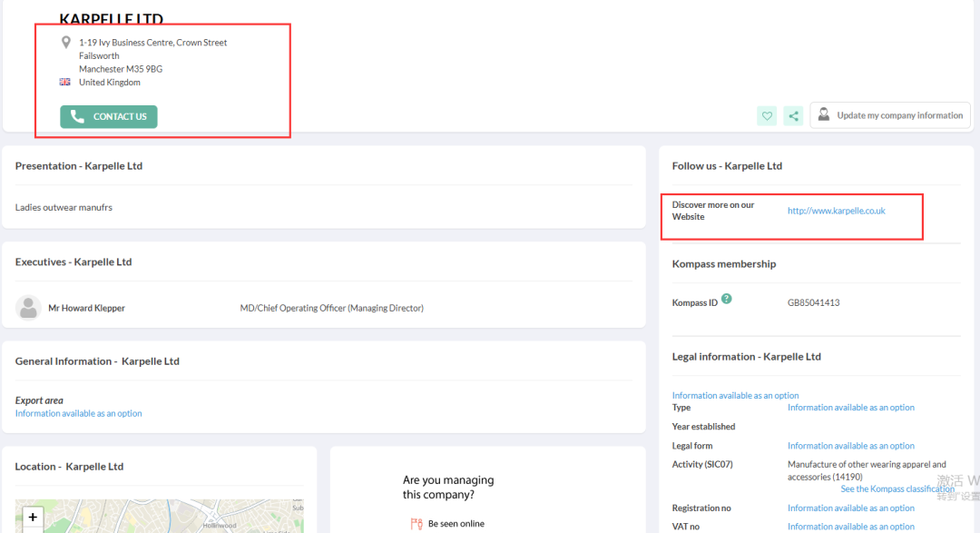Click the share icon
The height and width of the screenshot is (533, 980).
[x=793, y=116]
